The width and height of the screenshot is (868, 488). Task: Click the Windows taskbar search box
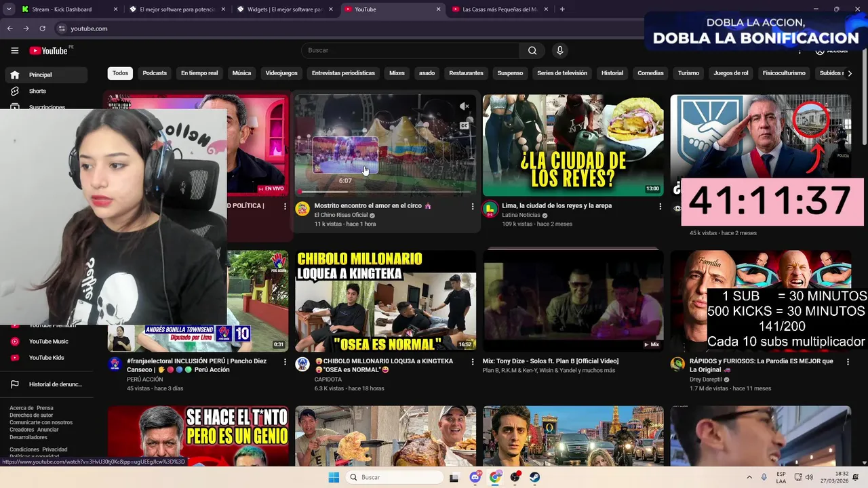(x=396, y=477)
